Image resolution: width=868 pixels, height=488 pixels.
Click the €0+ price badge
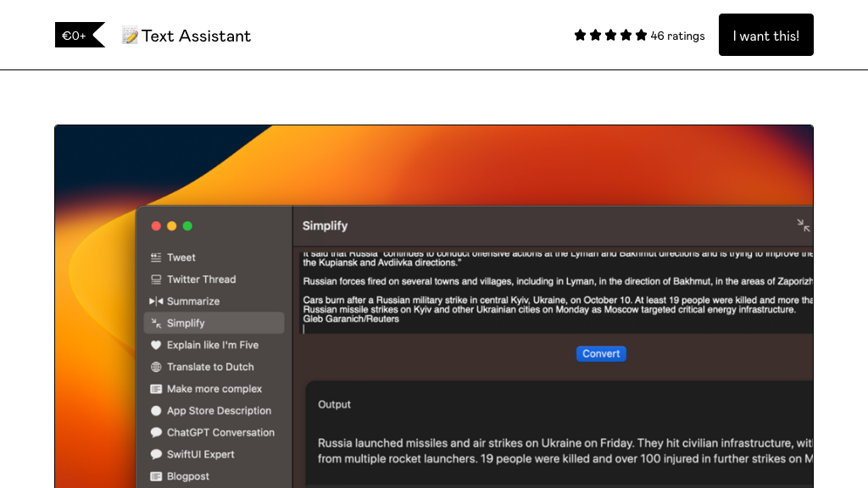point(75,36)
